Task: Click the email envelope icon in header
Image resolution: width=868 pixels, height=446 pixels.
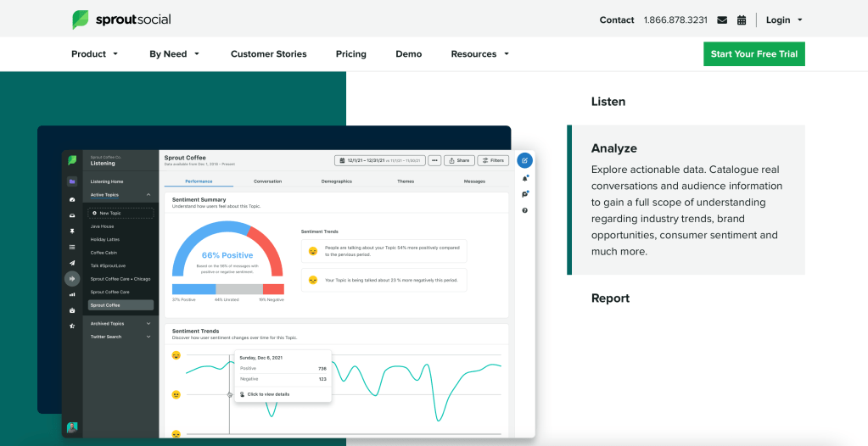Action: (x=722, y=20)
